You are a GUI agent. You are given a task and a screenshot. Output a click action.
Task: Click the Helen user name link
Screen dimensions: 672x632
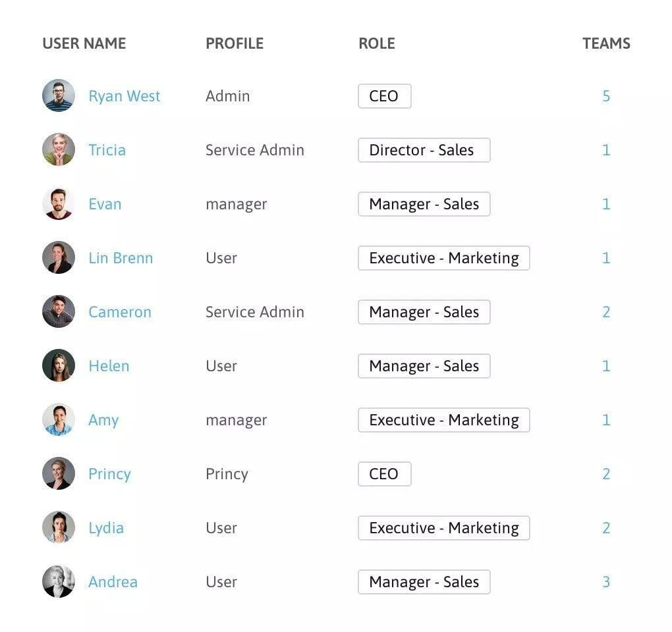tap(109, 366)
